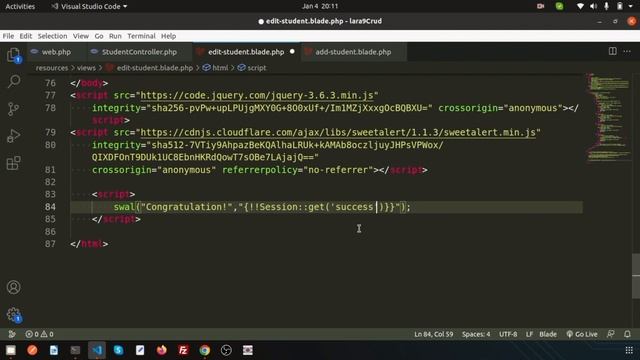The width and height of the screenshot is (640, 360).
Task: Switch to the StudentController.php tab
Action: (139, 52)
